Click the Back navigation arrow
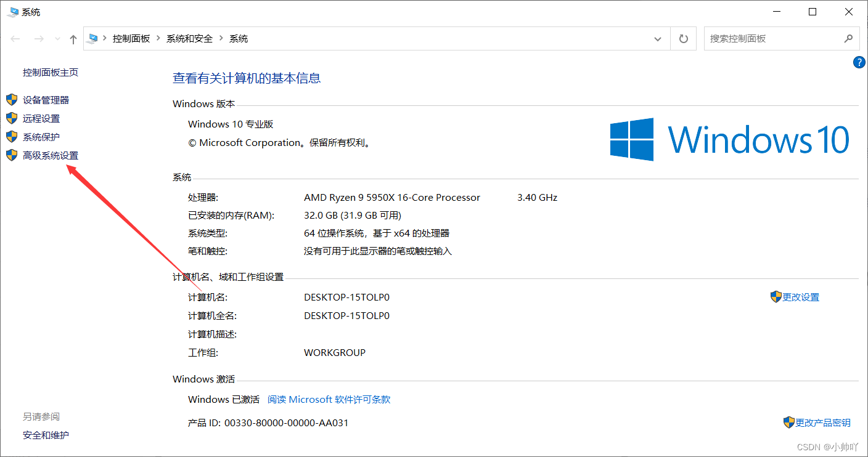Viewport: 868px width, 457px height. (15, 39)
